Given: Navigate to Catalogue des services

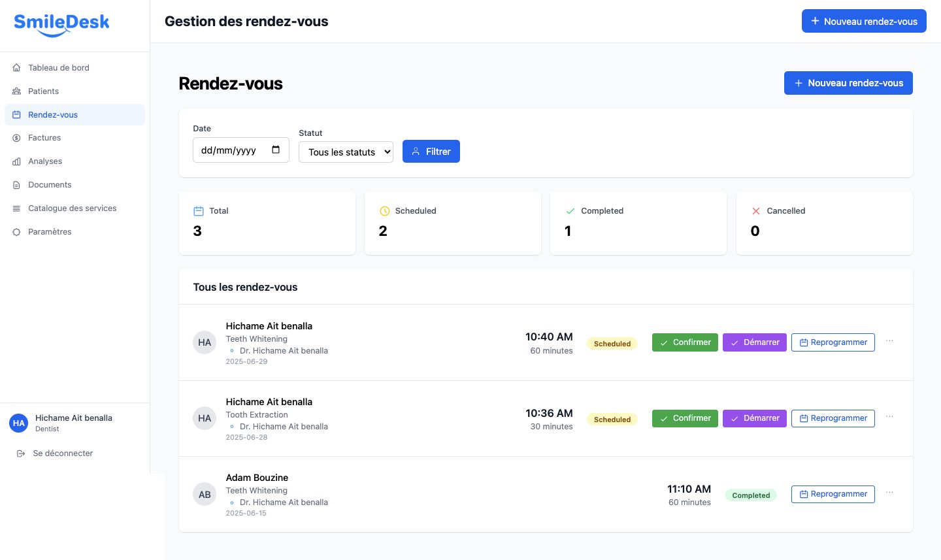Looking at the screenshot, I should [x=72, y=208].
